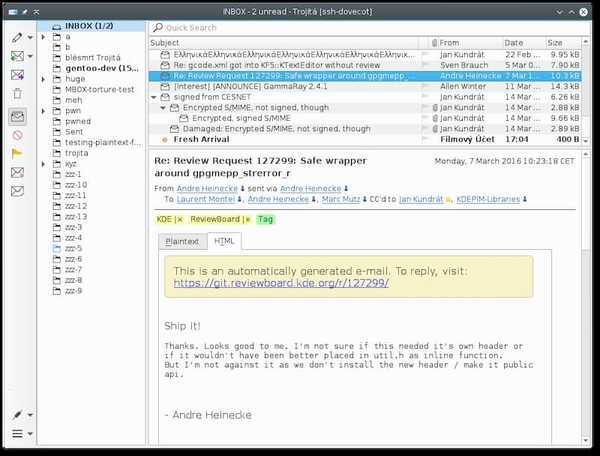Click the green 'Tag' add-tag label
Image resolution: width=600 pixels, height=456 pixels.
[x=265, y=220]
